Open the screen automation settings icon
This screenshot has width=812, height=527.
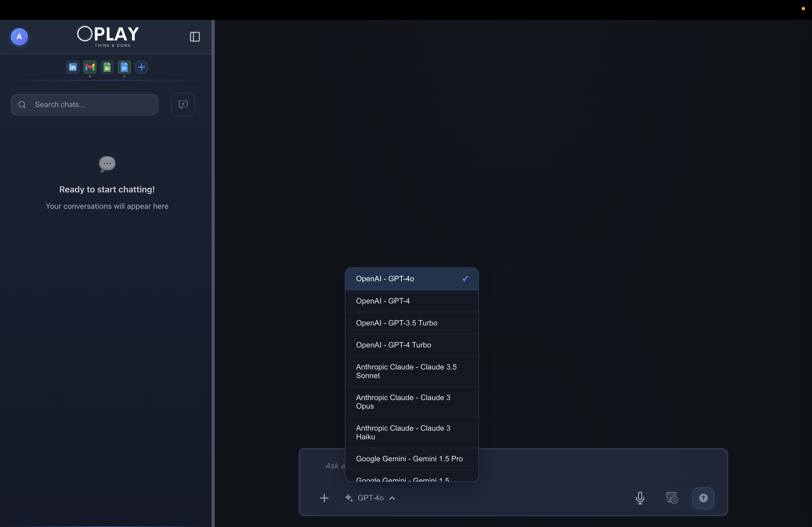[672, 498]
